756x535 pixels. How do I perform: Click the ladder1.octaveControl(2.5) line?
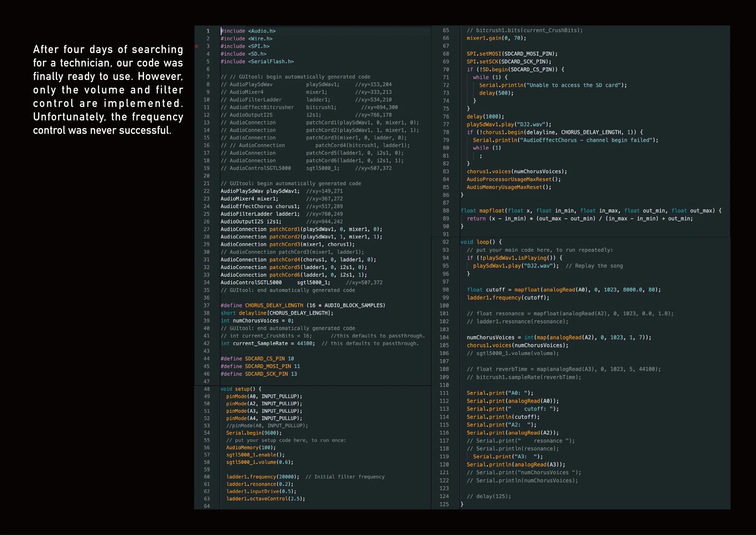(265, 498)
